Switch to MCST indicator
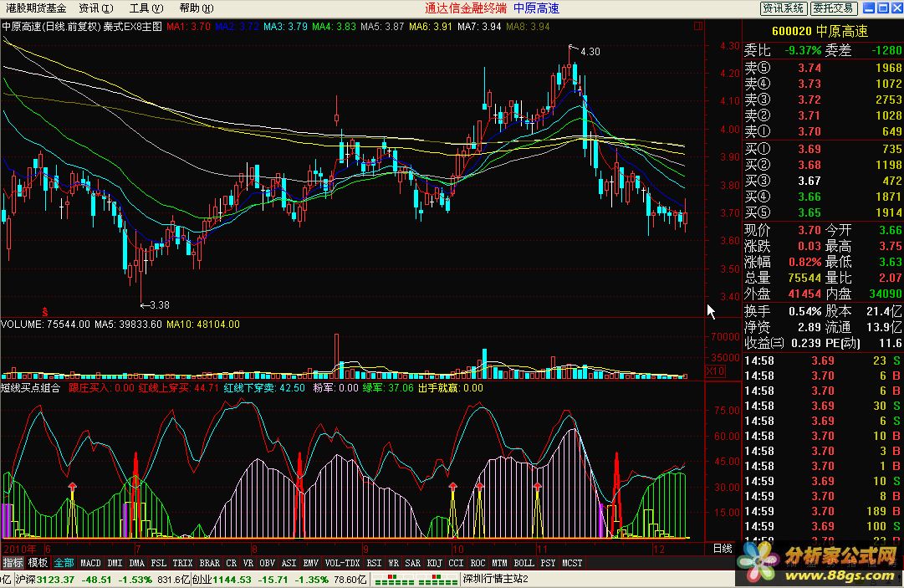 tap(573, 563)
